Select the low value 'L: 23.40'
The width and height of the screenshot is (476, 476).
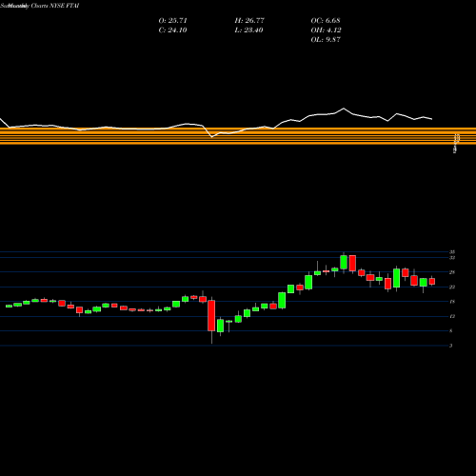pos(248,30)
